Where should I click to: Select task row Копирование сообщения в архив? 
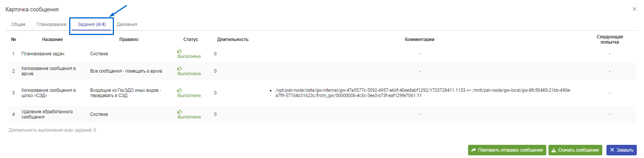click(x=322, y=71)
